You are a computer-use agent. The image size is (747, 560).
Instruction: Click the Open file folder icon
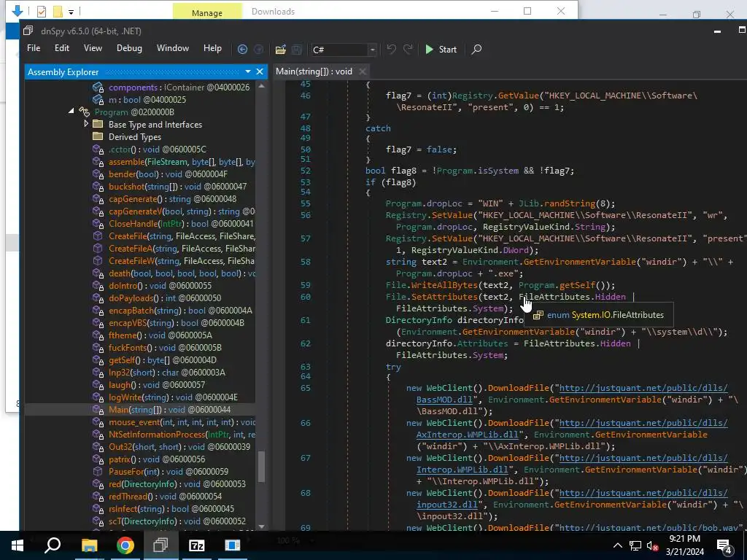click(x=281, y=49)
